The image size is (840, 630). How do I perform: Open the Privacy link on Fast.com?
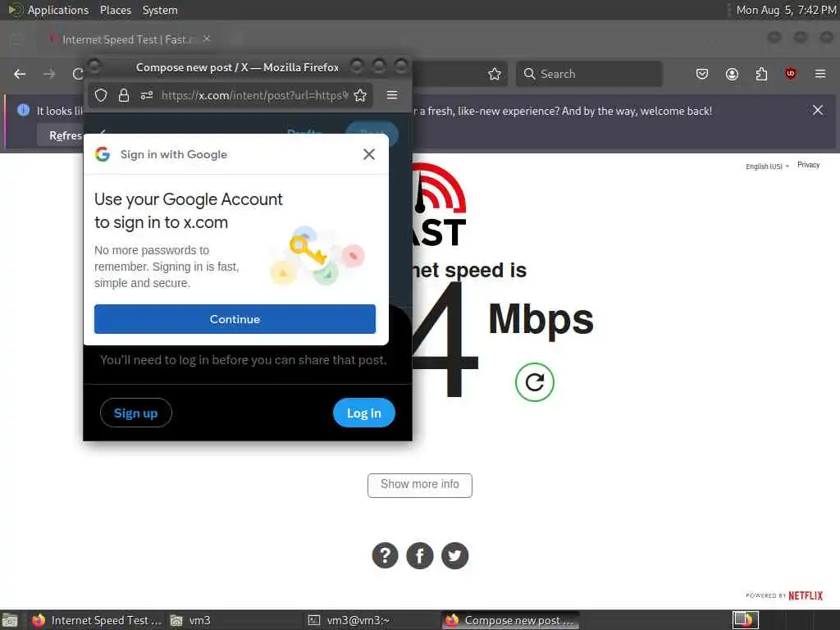click(808, 165)
